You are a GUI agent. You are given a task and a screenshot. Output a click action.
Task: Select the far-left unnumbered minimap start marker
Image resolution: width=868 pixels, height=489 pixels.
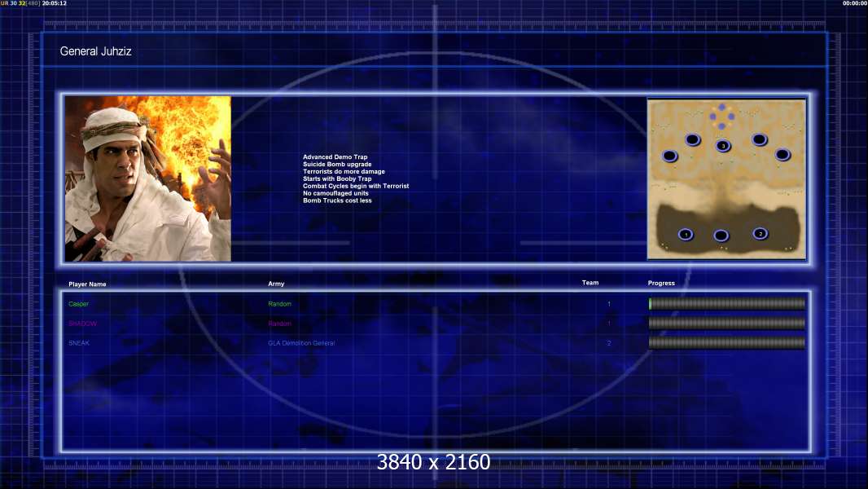(670, 156)
